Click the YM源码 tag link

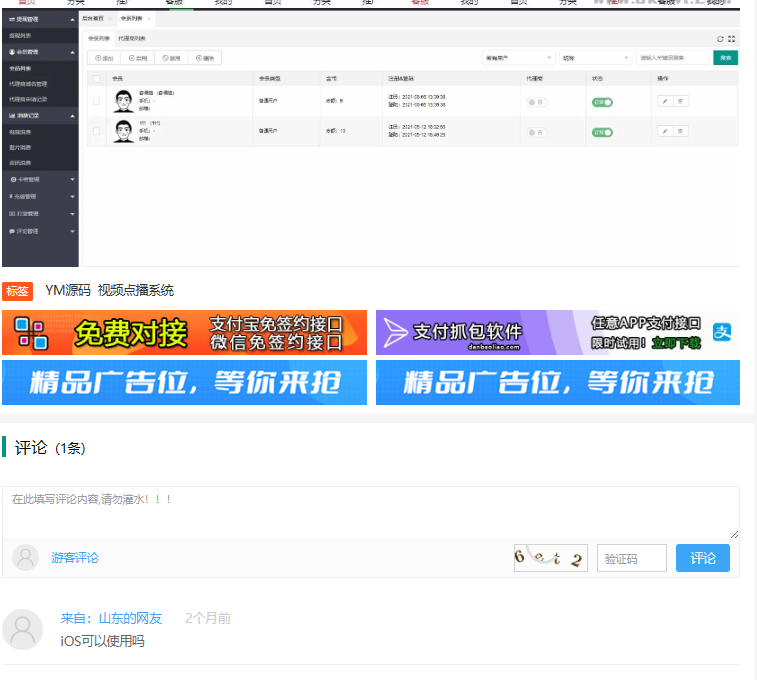[68, 290]
